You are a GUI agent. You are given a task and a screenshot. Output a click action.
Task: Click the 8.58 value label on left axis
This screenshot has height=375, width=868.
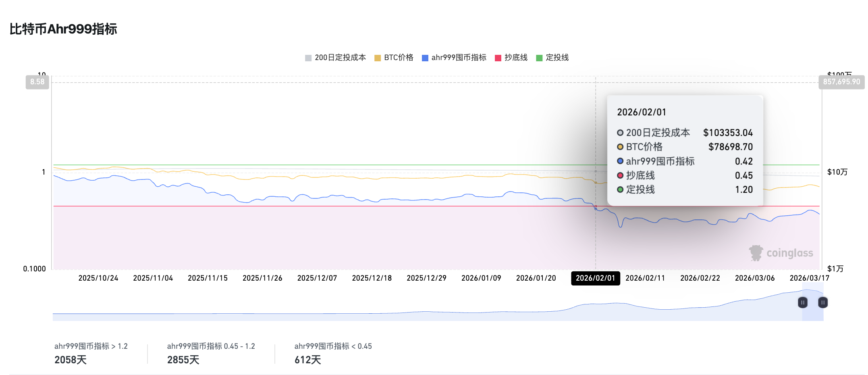pyautogui.click(x=37, y=81)
